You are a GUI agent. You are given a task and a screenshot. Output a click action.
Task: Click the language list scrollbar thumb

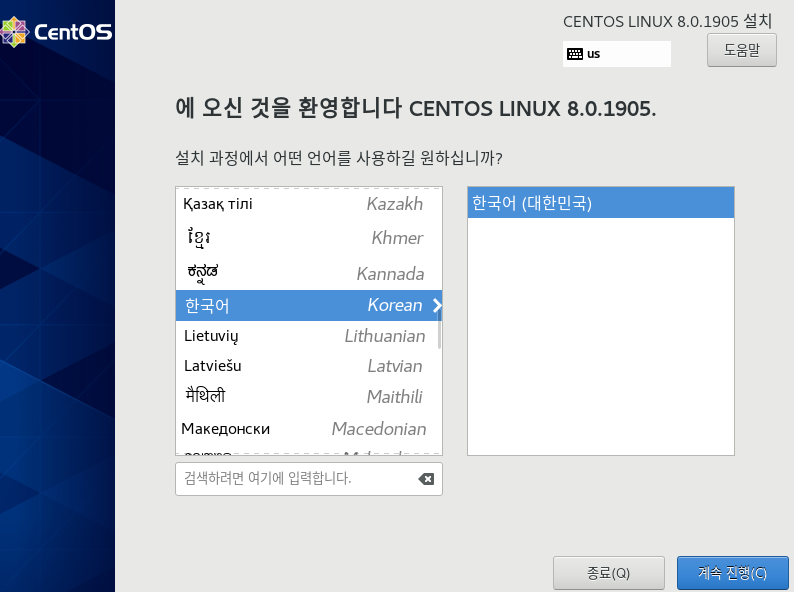coord(439,329)
